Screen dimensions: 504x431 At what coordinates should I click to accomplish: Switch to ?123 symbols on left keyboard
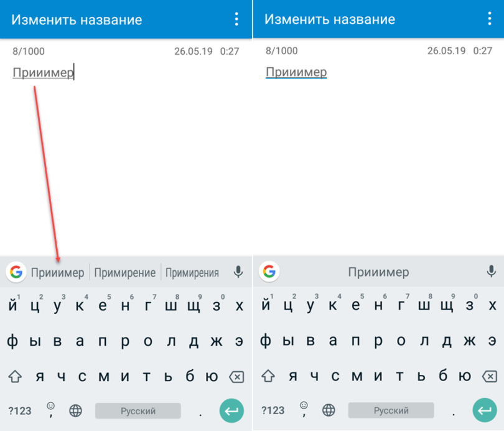click(x=19, y=410)
